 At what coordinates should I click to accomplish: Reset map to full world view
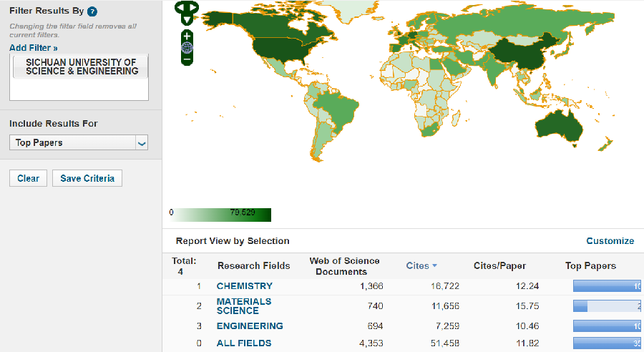[187, 48]
